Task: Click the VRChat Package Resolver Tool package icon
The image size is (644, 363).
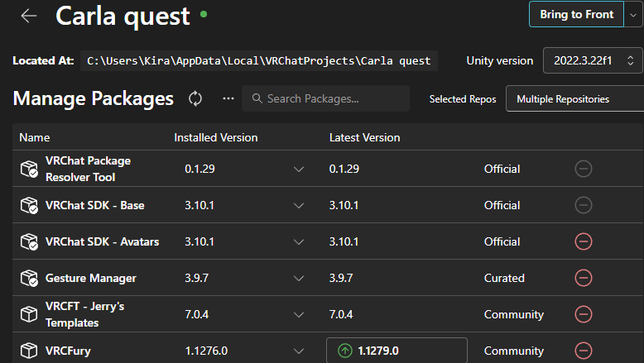Action: pos(29,169)
